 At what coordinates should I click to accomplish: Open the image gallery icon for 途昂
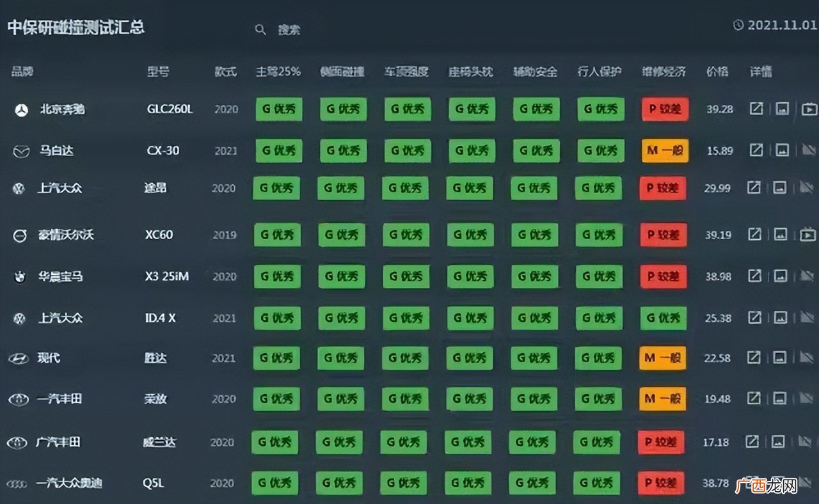[779, 187]
